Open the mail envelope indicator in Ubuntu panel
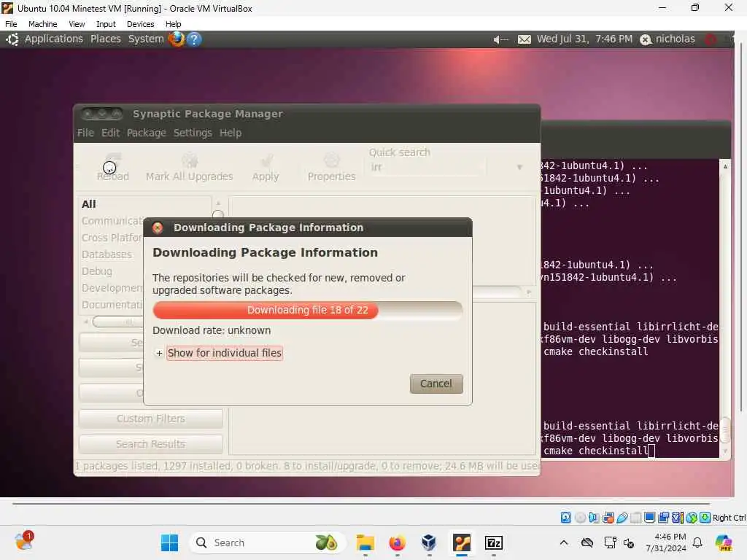 coord(524,39)
